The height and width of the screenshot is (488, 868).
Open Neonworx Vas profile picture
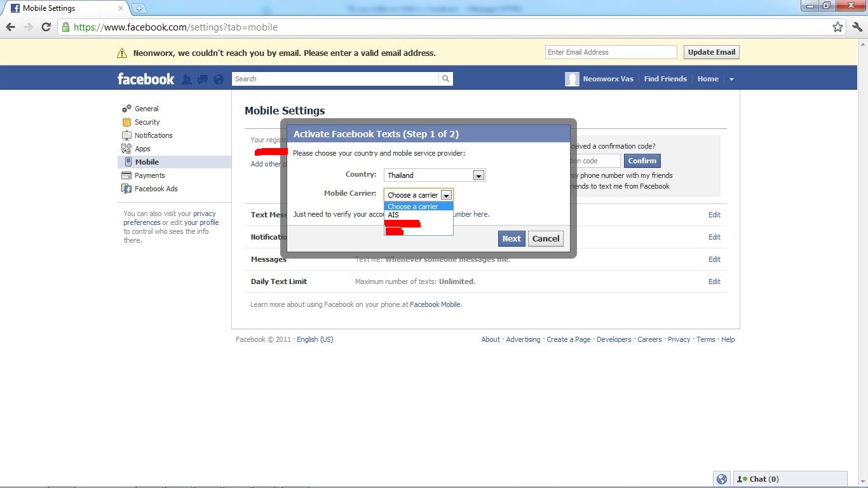[572, 79]
